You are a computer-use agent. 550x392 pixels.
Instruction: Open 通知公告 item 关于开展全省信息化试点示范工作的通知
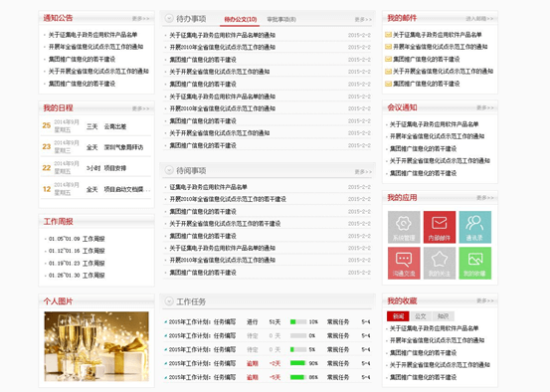tap(98, 72)
